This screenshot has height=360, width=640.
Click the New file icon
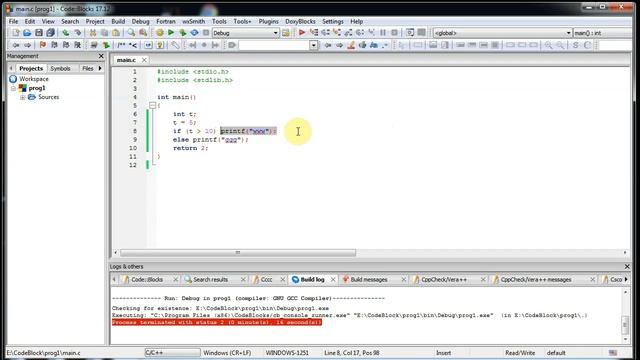[x=16, y=33]
